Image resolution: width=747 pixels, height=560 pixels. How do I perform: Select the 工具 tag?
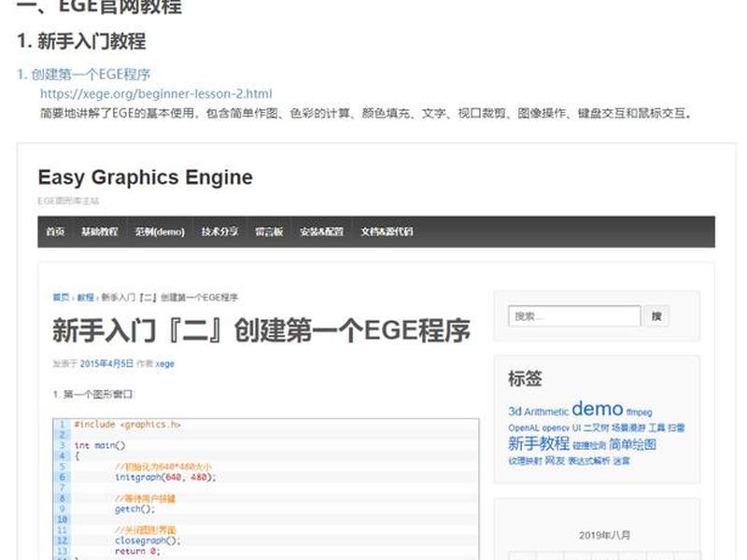pyautogui.click(x=657, y=427)
